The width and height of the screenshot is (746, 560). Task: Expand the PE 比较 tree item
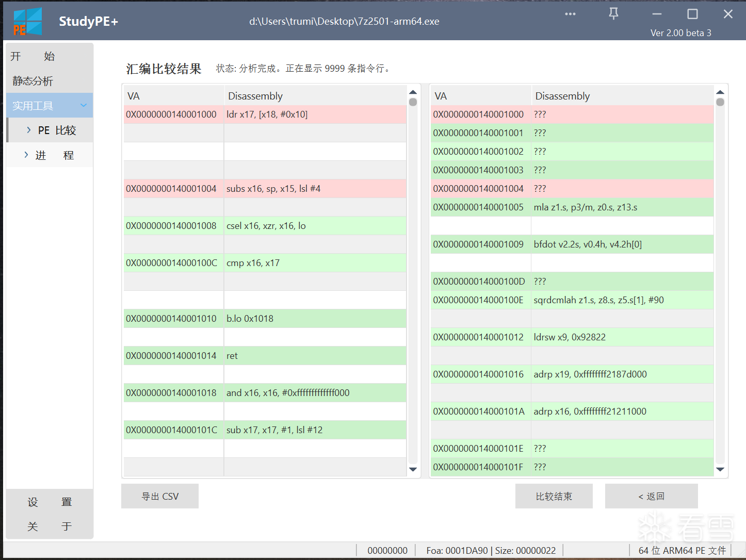pyautogui.click(x=29, y=130)
